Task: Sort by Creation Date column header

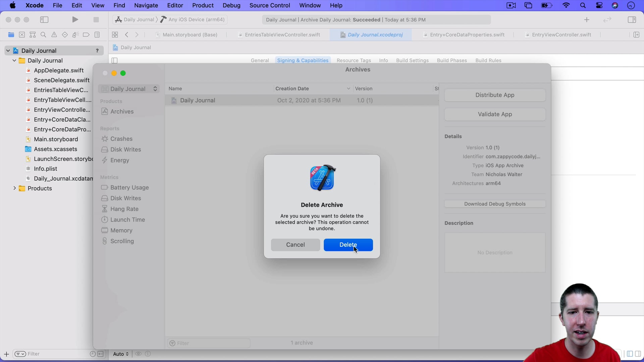Action: pyautogui.click(x=313, y=88)
